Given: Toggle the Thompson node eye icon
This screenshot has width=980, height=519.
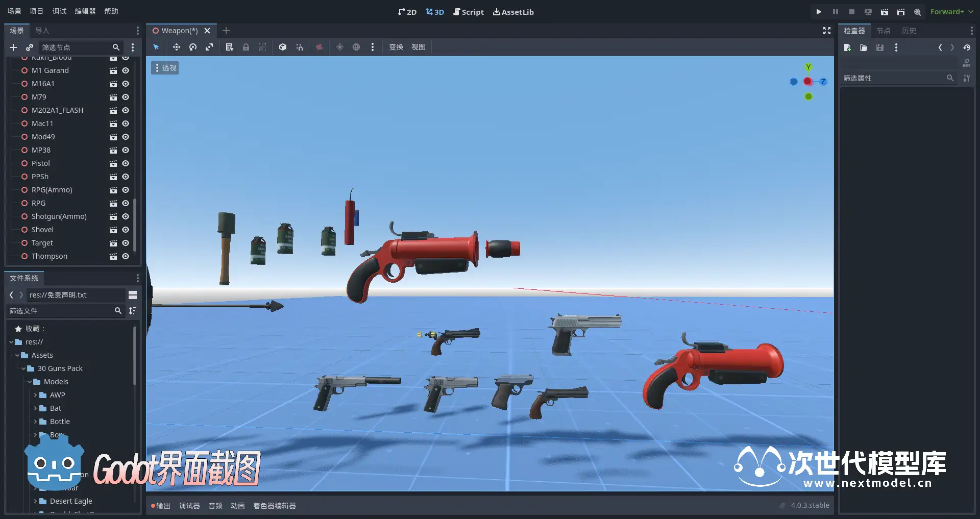Looking at the screenshot, I should point(126,256).
